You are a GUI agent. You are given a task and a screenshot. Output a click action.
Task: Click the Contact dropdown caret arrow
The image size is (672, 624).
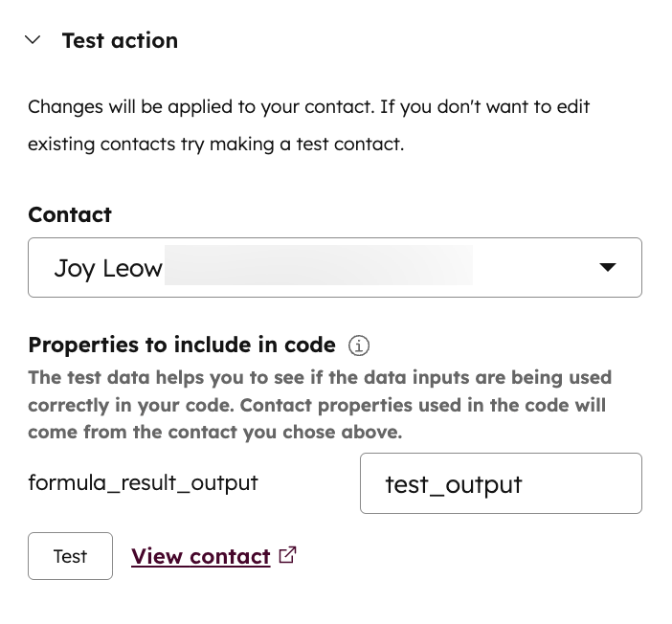click(x=607, y=268)
